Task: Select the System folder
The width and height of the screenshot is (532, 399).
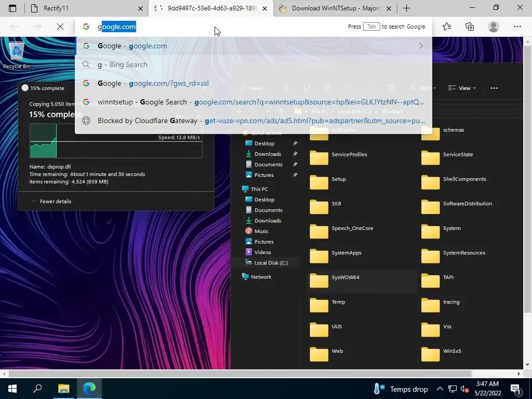Action: coord(441,231)
